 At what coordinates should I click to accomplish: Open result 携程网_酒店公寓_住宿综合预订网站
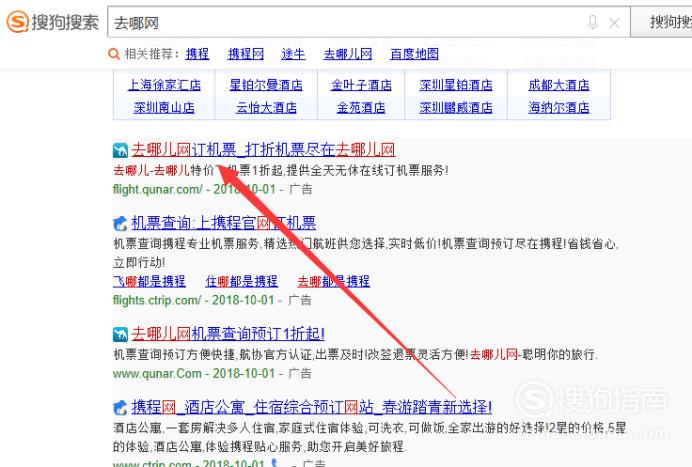click(x=312, y=407)
